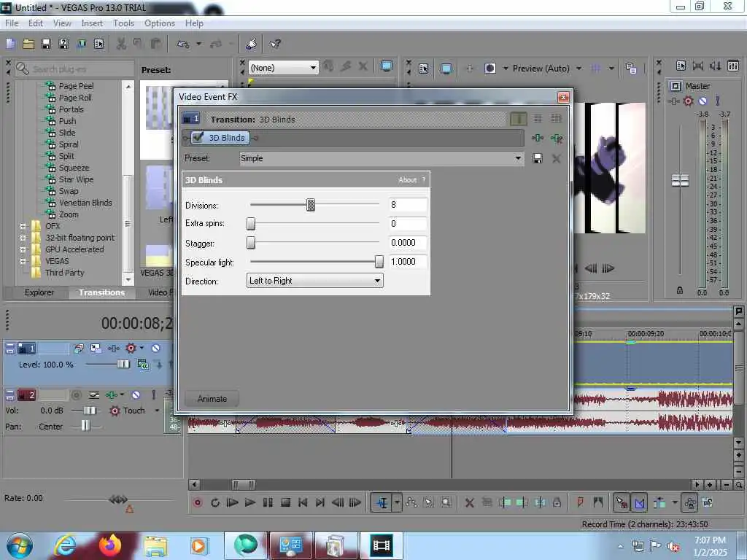747x560 pixels.
Task: Expand the 32-bit floating point folder
Action: (x=23, y=238)
